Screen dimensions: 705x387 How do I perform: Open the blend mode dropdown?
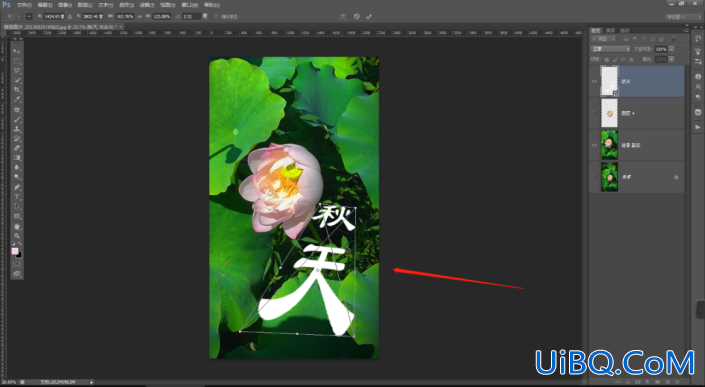611,49
